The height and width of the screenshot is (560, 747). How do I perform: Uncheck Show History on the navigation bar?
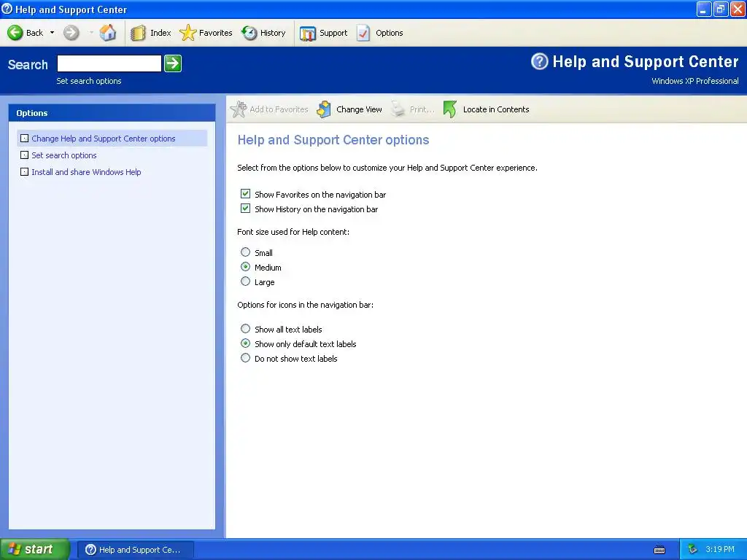(245, 209)
